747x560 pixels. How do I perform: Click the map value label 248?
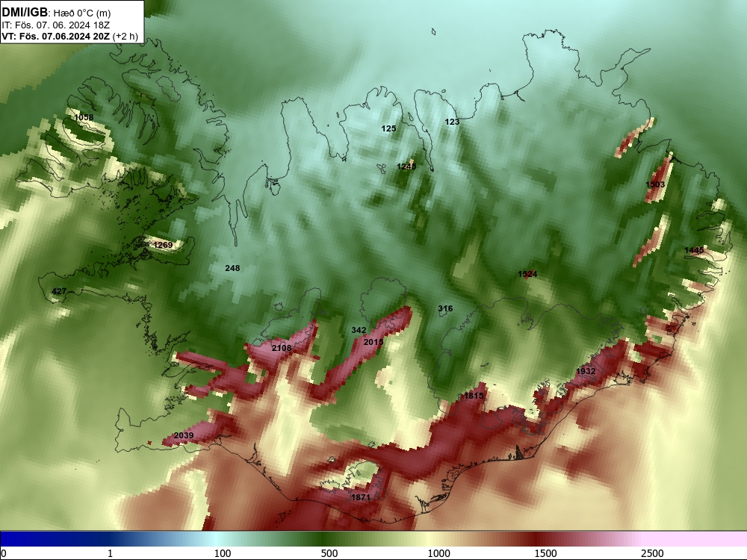232,268
